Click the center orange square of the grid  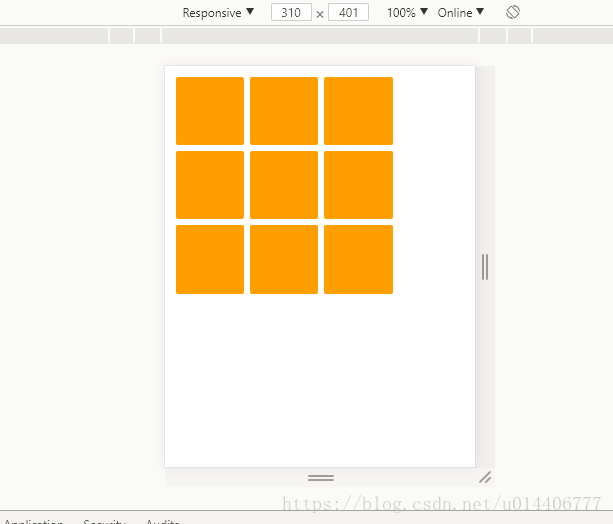284,185
